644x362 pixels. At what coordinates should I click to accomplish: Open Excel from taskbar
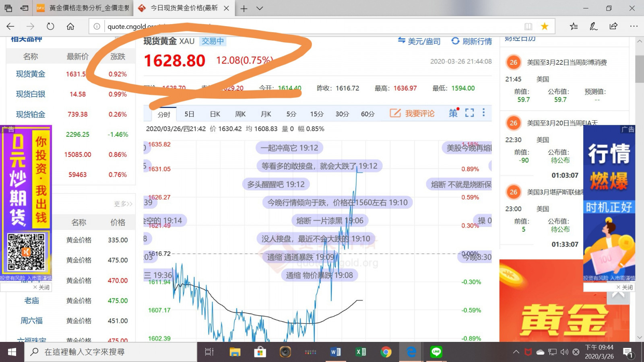[361, 352]
